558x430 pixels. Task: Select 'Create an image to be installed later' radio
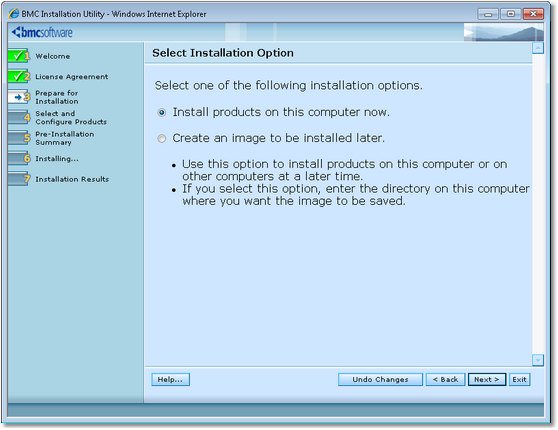coord(162,138)
